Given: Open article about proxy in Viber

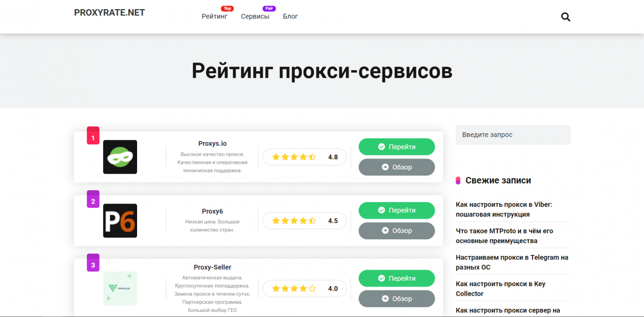Looking at the screenshot, I should coord(504,209).
